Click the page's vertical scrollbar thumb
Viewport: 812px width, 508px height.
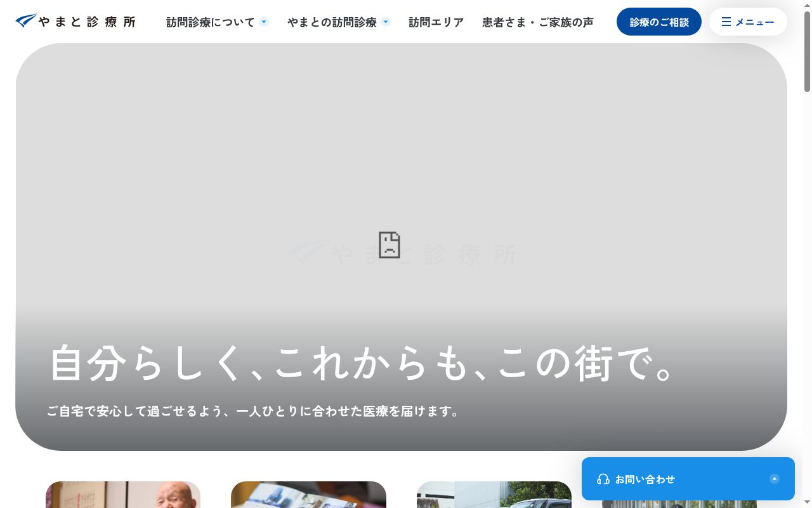pos(807,51)
